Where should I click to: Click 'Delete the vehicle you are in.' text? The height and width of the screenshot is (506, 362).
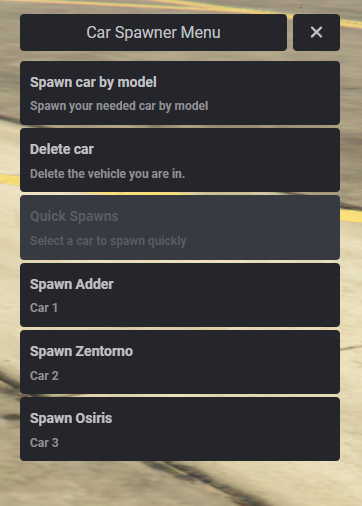pyautogui.click(x=107, y=174)
